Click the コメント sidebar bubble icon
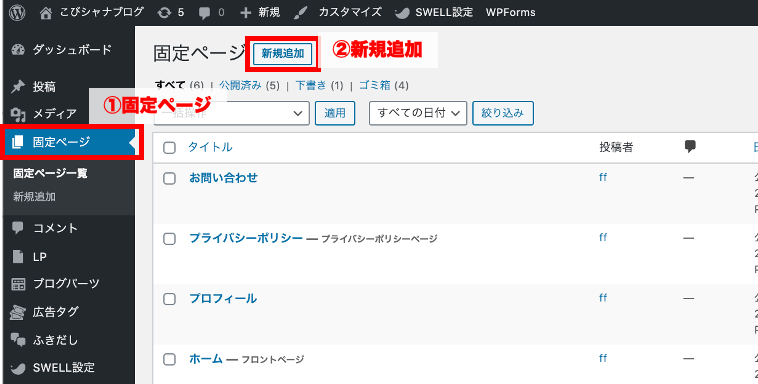Viewport: 758px width, 384px height. [x=18, y=228]
